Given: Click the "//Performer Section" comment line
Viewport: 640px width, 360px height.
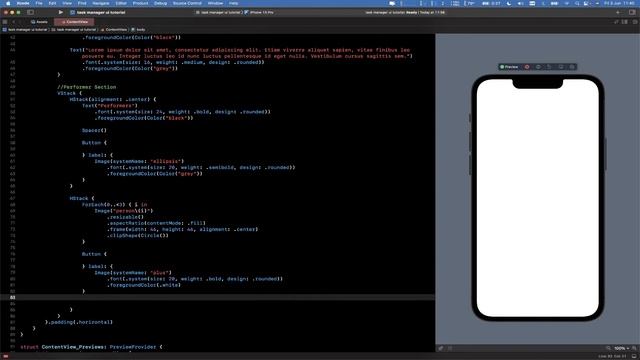Looking at the screenshot, I should tap(87, 87).
